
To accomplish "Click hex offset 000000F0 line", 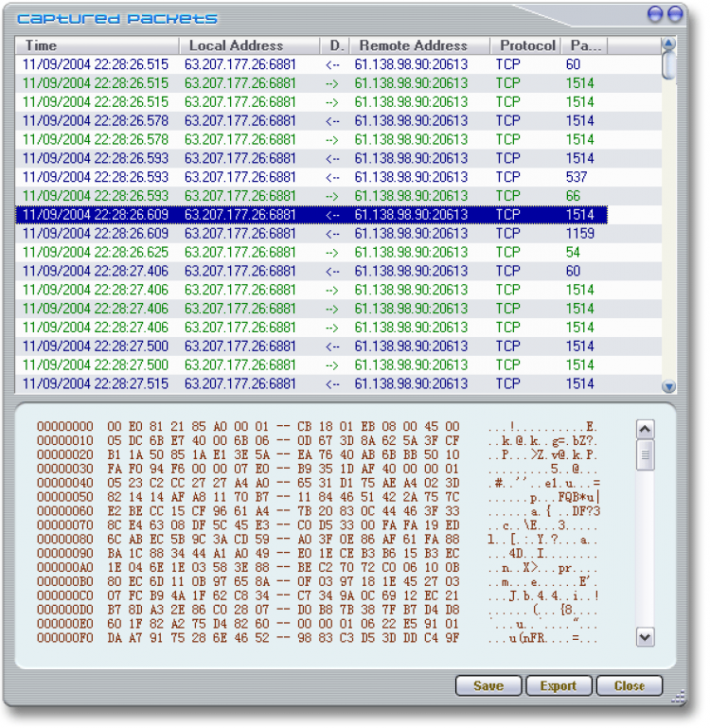I will (317, 638).
